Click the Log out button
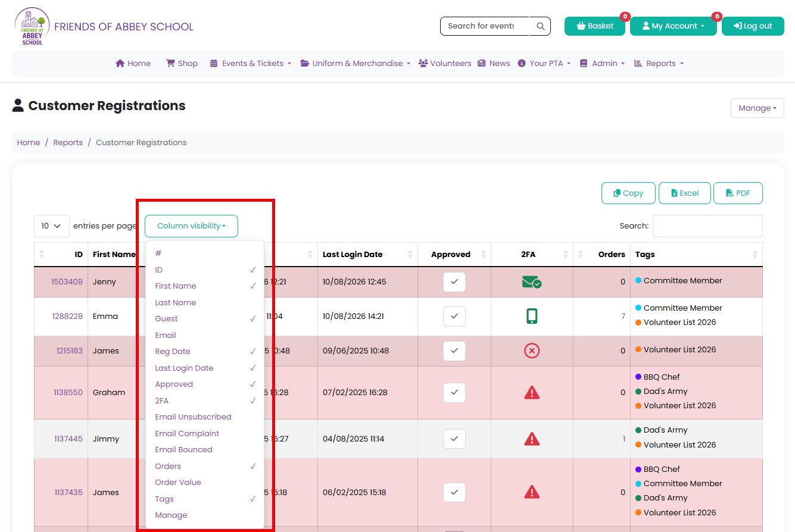This screenshot has width=795, height=532. (753, 26)
